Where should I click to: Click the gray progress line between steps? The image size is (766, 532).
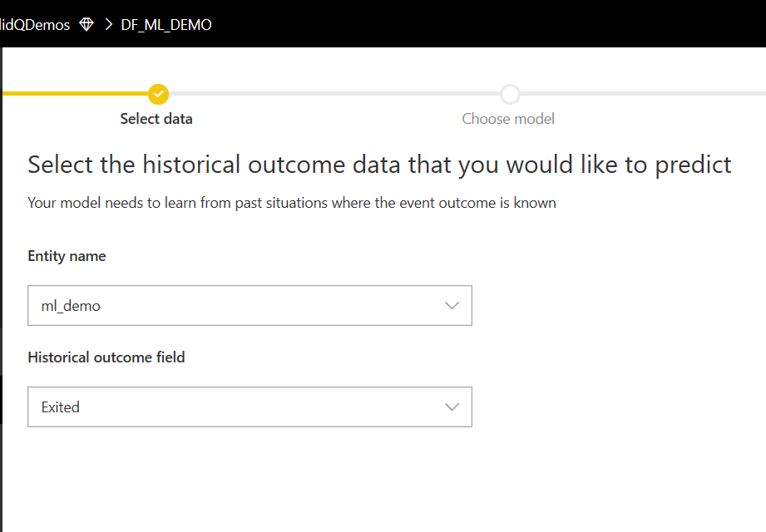pyautogui.click(x=333, y=94)
